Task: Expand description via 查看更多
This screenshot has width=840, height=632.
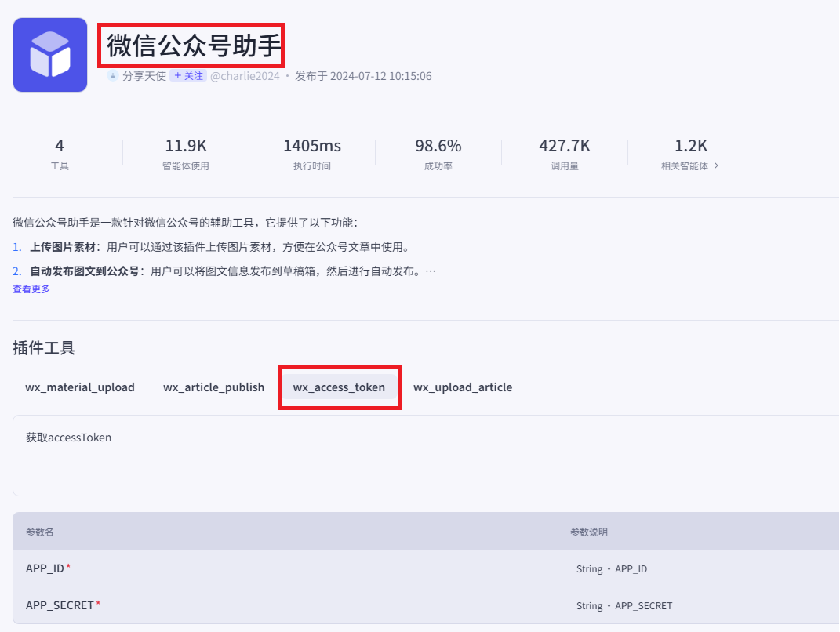Action: (x=31, y=289)
